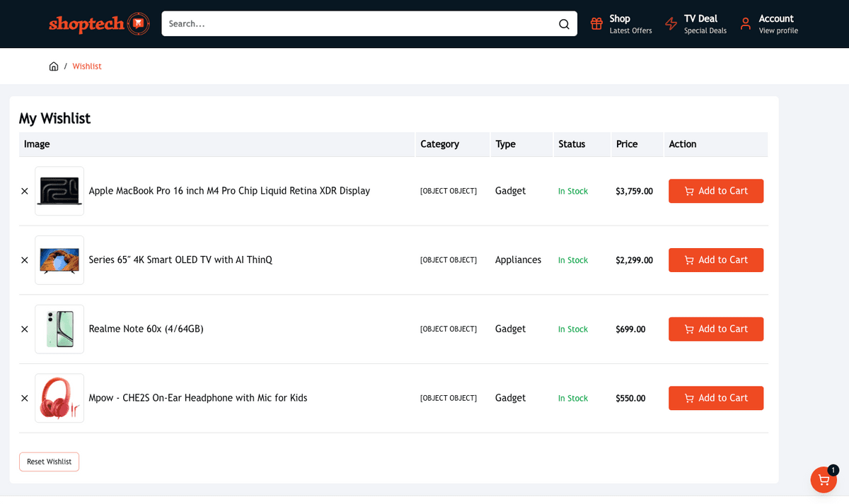Click the Appliances type cell
Viewport: 849px width, 504px height.
pos(518,260)
